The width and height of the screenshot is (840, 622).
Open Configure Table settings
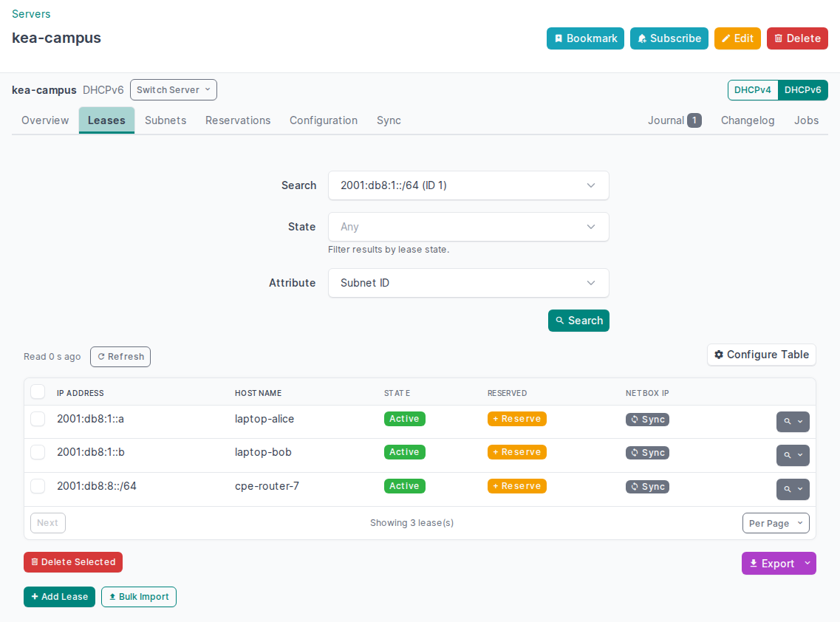[761, 355]
